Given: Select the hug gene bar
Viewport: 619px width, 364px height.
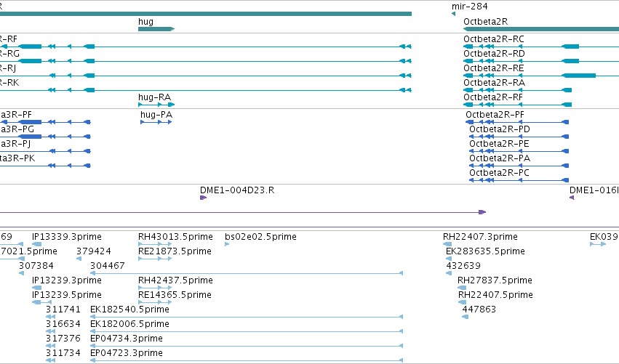Looking at the screenshot, I should click(156, 29).
